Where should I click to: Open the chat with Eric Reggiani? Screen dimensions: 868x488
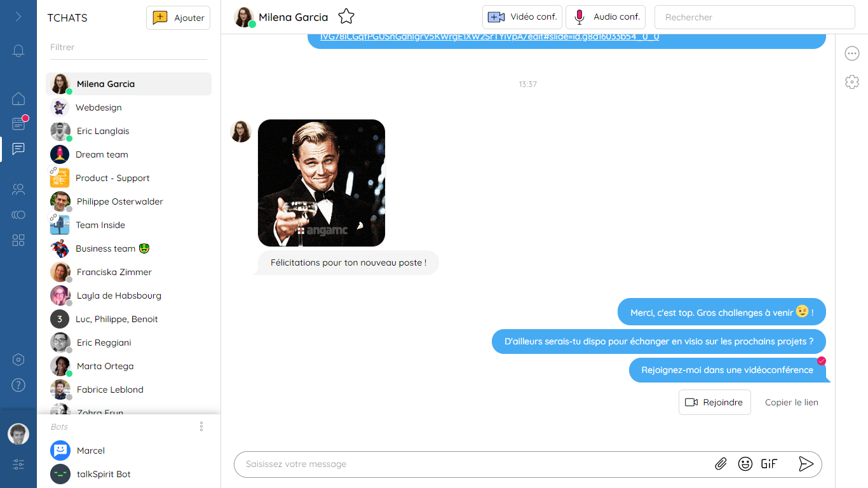[128, 342]
